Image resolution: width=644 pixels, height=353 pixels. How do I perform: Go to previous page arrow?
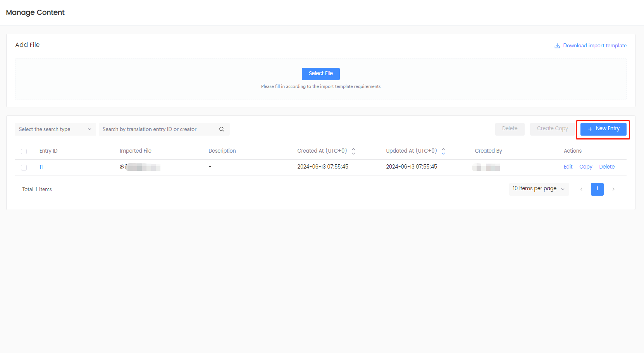pos(581,189)
